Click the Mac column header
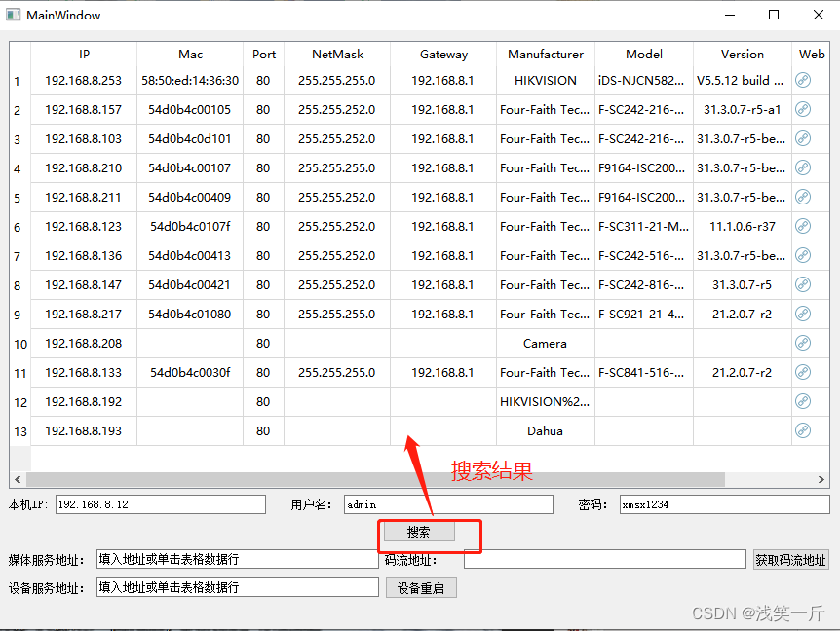The height and width of the screenshot is (631, 840). (190, 55)
